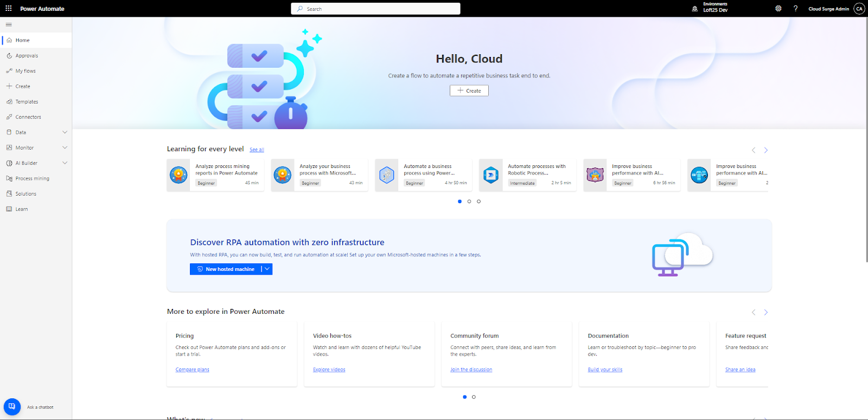The width and height of the screenshot is (868, 420).
Task: Click the My flows icon in sidebar
Action: pos(9,71)
